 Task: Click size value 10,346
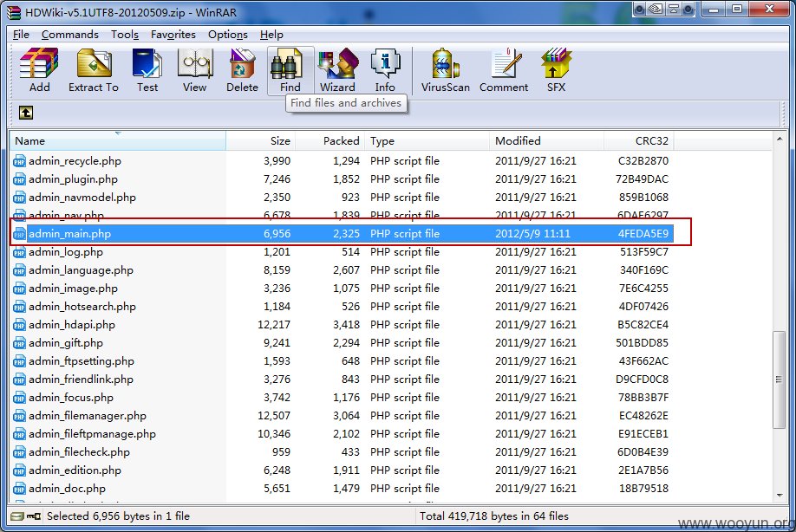tap(274, 434)
